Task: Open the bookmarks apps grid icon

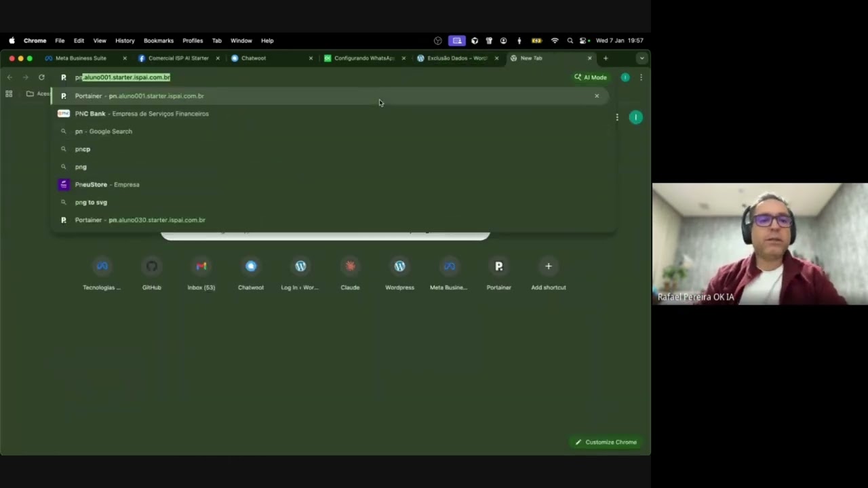Action: 9,94
